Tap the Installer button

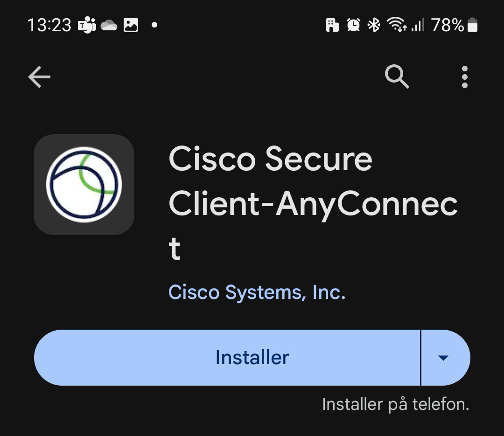(x=227, y=358)
